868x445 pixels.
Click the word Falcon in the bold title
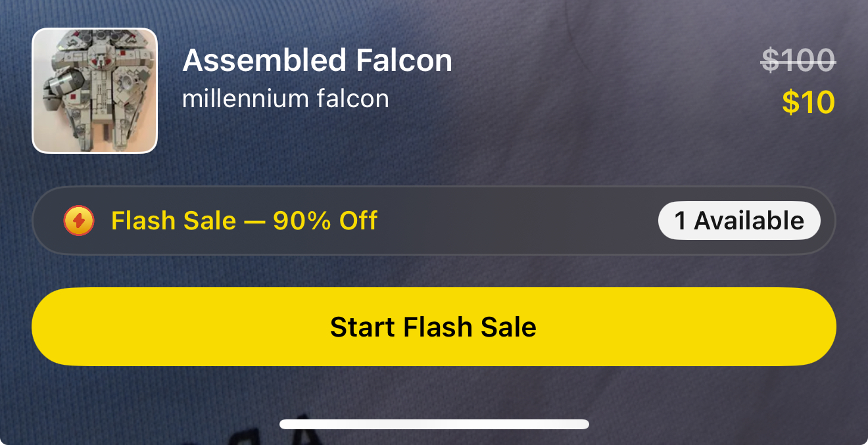click(404, 60)
